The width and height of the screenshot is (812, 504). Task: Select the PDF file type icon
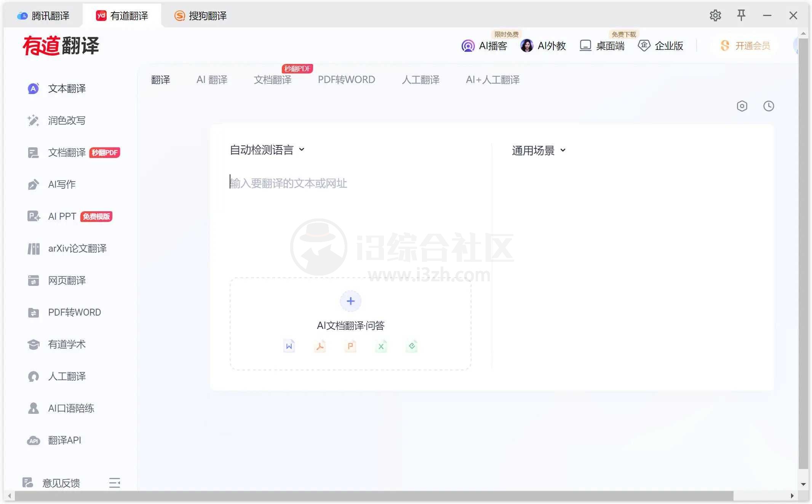pos(320,346)
